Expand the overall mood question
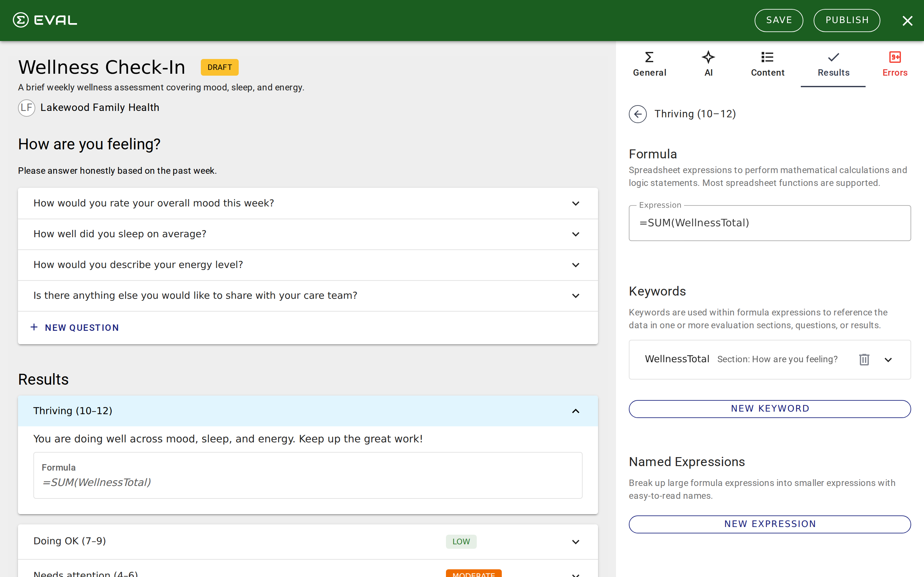Viewport: 924px width, 577px height. pos(575,204)
